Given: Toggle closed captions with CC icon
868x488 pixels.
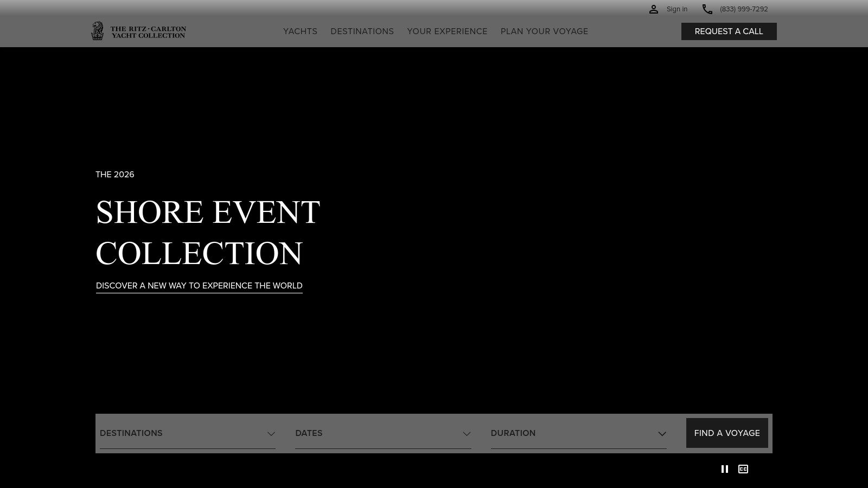Looking at the screenshot, I should [x=743, y=469].
